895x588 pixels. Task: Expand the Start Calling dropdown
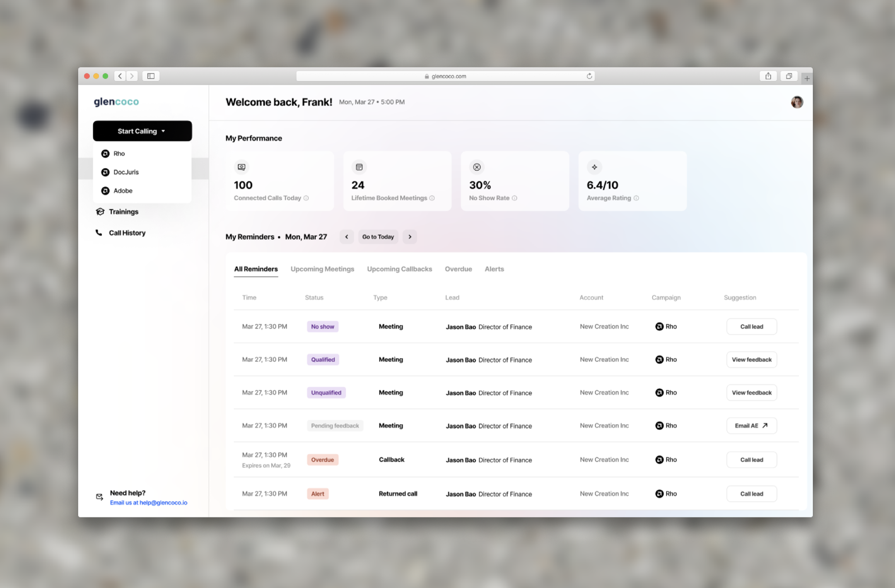142,131
